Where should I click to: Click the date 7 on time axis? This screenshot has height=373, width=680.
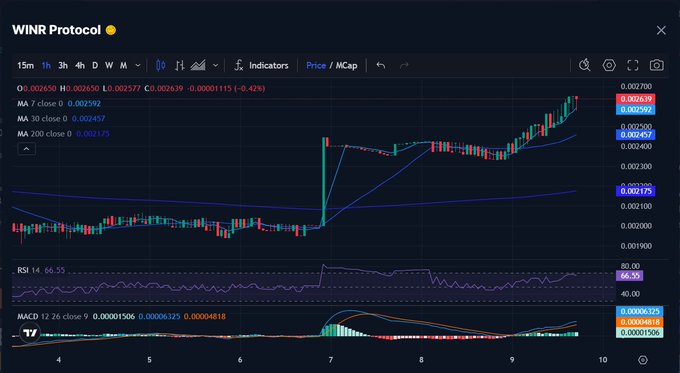pyautogui.click(x=331, y=360)
